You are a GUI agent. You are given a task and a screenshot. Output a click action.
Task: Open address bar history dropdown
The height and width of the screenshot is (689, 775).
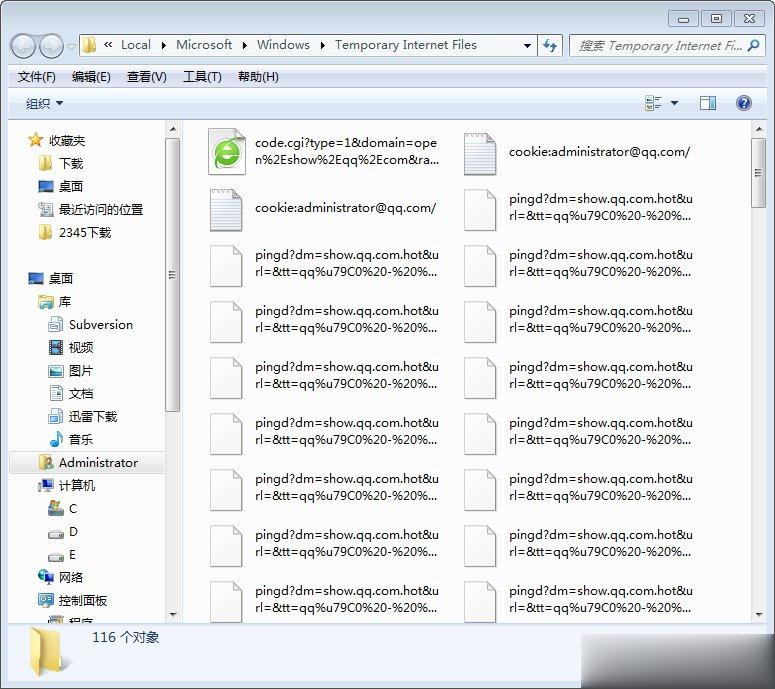(527, 45)
